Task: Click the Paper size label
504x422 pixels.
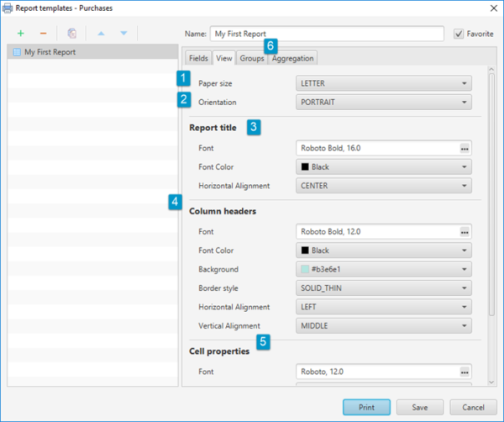Action: pos(215,83)
